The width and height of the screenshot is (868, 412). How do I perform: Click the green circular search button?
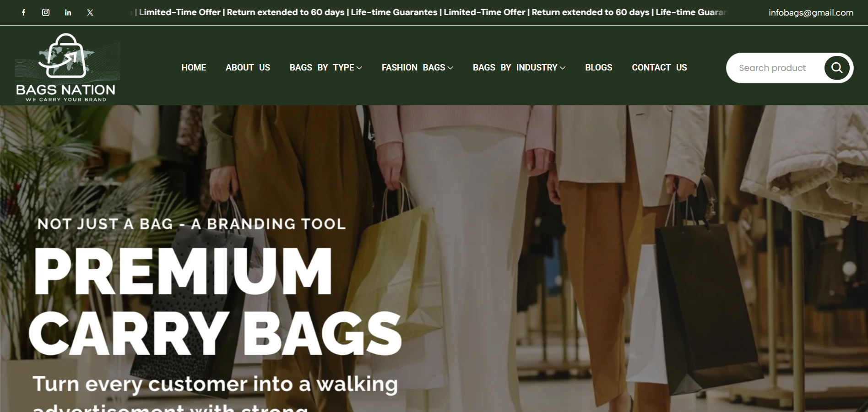[837, 67]
